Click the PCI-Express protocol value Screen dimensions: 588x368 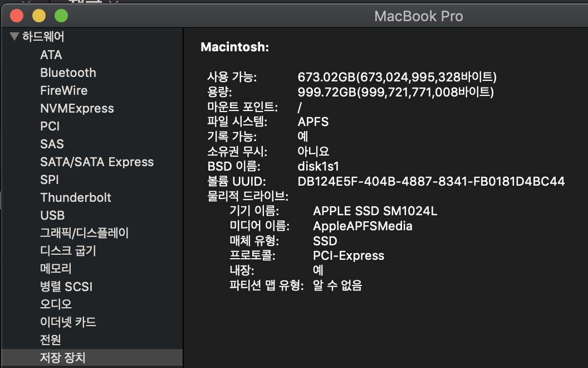[349, 256]
